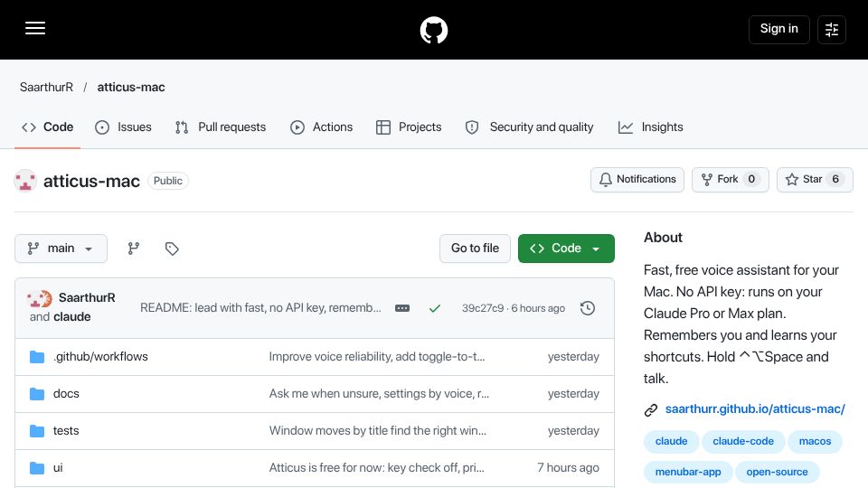The height and width of the screenshot is (488, 868).
Task: Click the green commit status checkmark
Action: (x=435, y=308)
